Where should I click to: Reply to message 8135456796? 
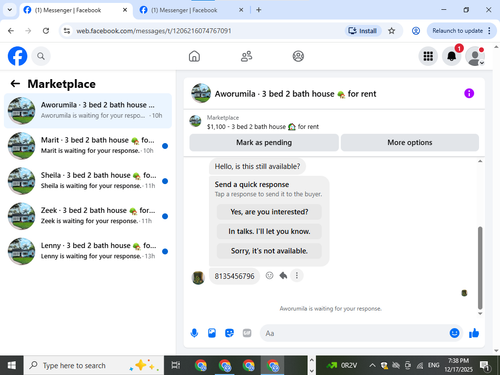283,275
